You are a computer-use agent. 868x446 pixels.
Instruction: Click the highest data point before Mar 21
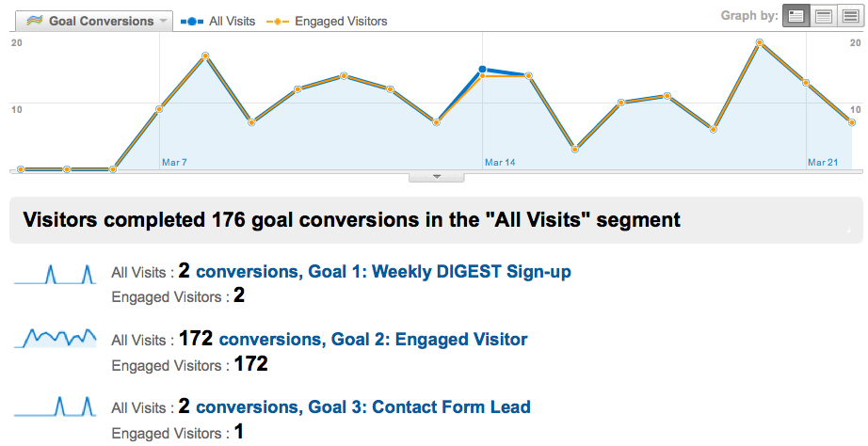click(x=760, y=42)
